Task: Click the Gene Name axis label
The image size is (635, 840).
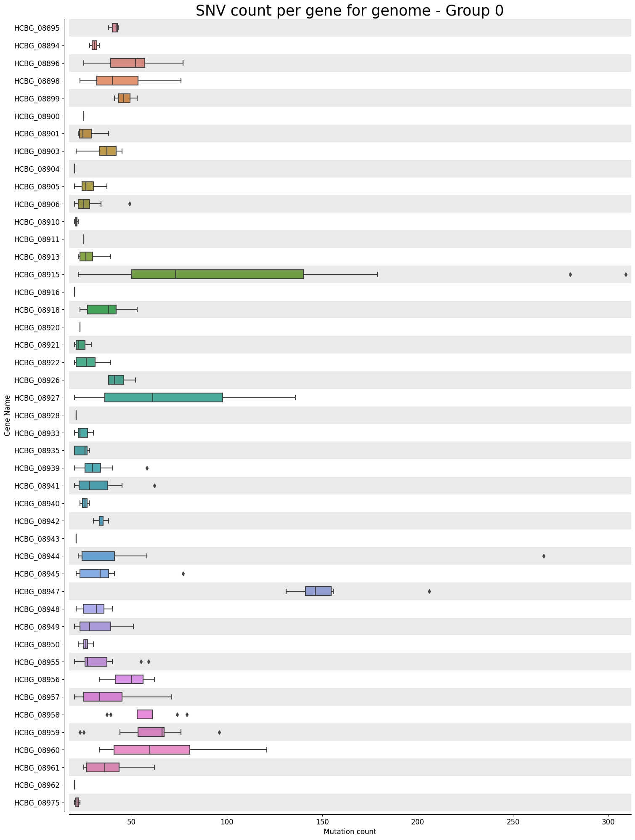Action: pyautogui.click(x=7, y=415)
